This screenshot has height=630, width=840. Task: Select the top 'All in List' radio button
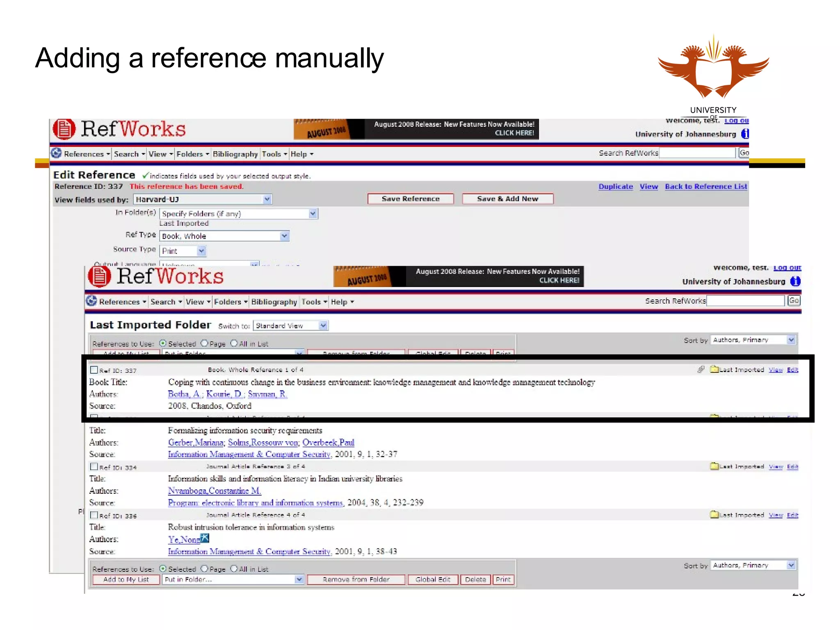click(234, 343)
